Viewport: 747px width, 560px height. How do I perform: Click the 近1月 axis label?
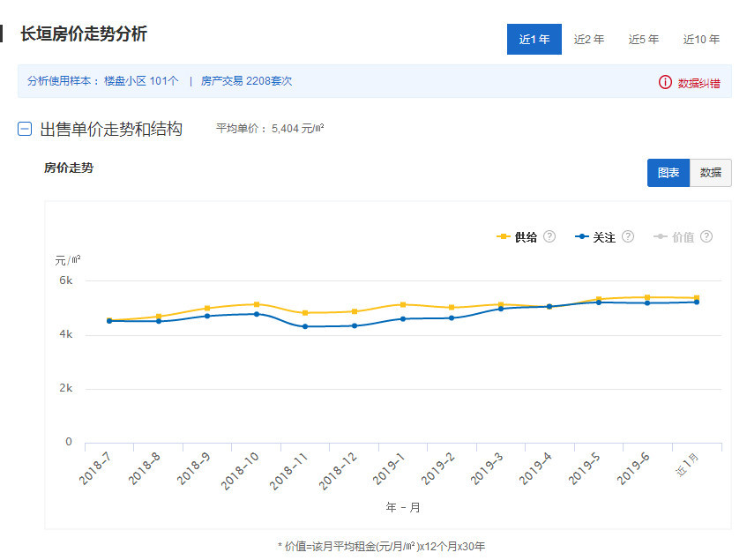(687, 464)
